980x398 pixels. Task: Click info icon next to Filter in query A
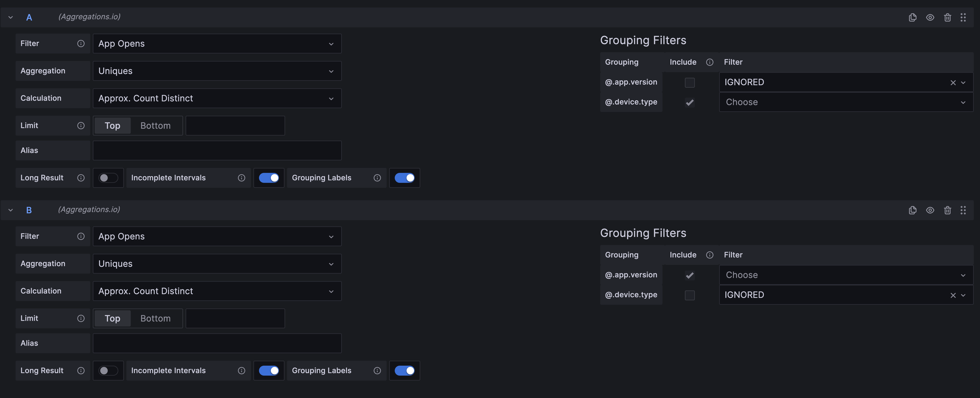pyautogui.click(x=81, y=44)
